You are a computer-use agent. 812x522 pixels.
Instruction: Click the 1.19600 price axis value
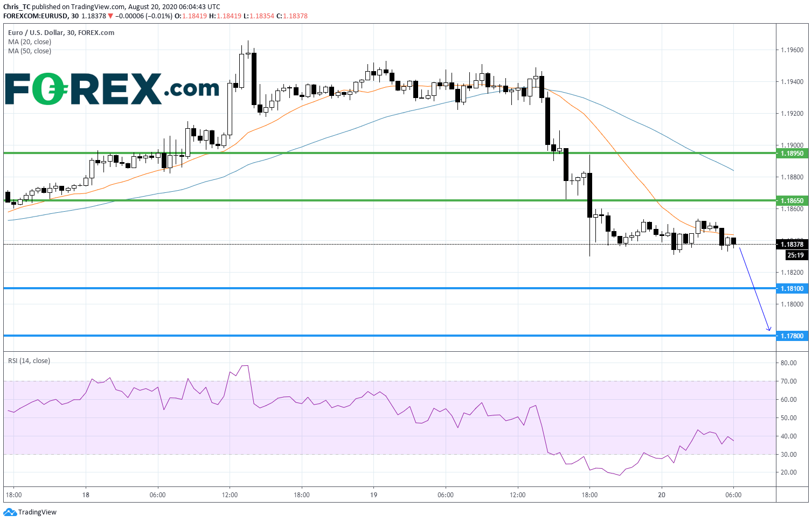[x=792, y=50]
